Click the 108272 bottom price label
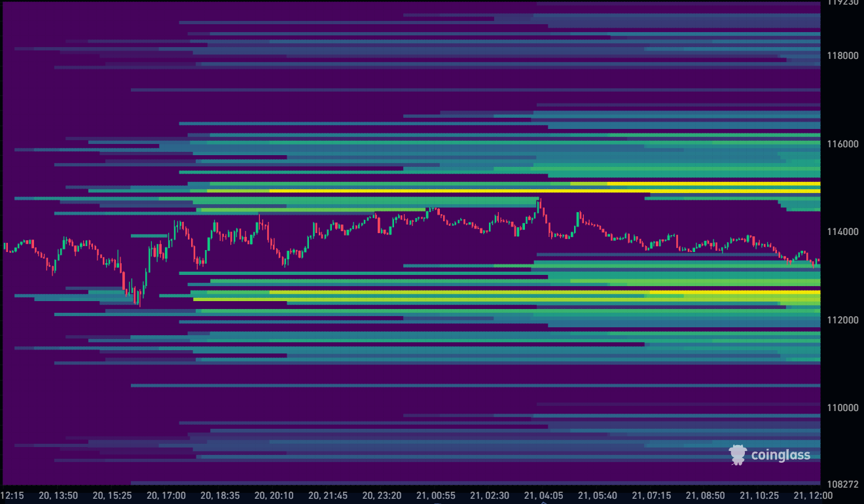Screen dimensions: 864x504 pos(842,484)
